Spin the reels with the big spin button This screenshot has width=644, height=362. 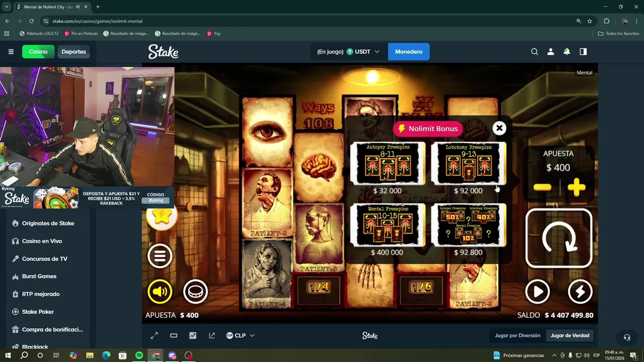558,238
